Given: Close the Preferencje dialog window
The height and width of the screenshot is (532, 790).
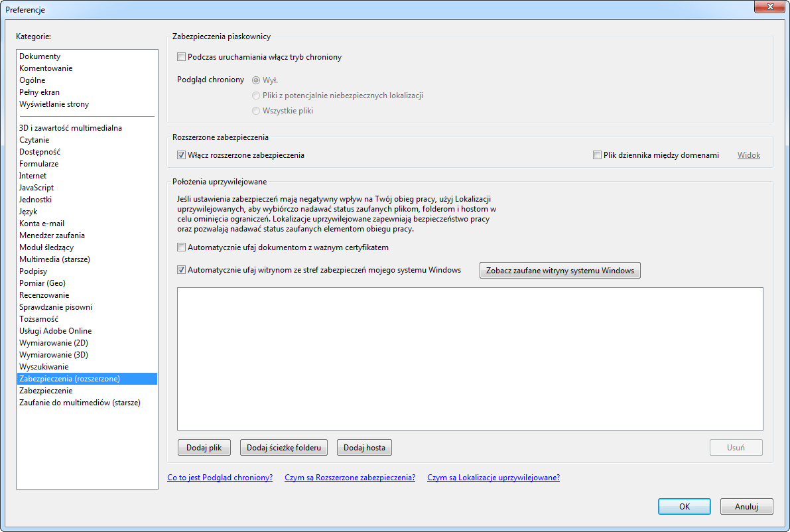Looking at the screenshot, I should [770, 7].
